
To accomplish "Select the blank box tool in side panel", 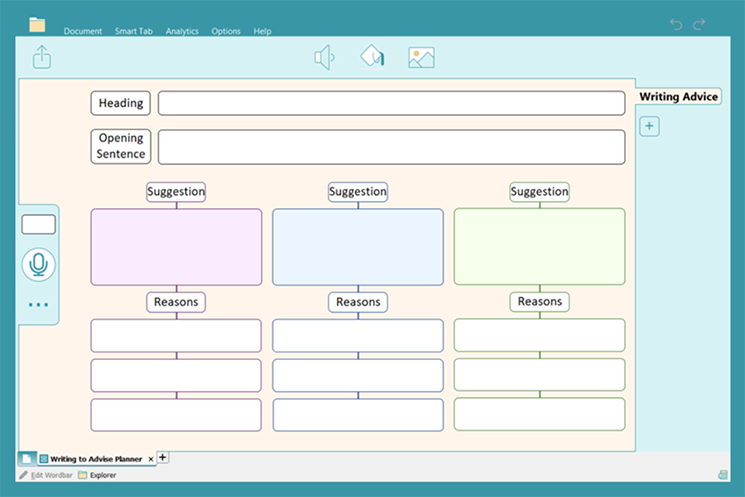I will point(38,224).
